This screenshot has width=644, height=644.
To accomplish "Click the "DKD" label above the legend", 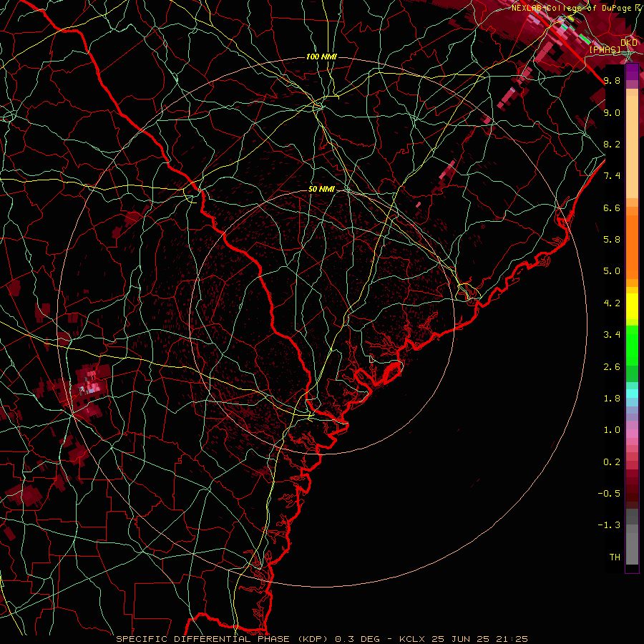I will 629,43.
